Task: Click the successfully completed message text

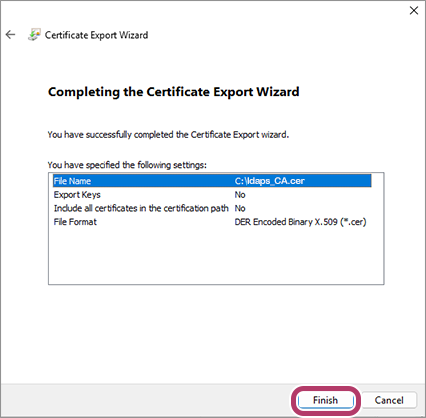Action: [168, 135]
